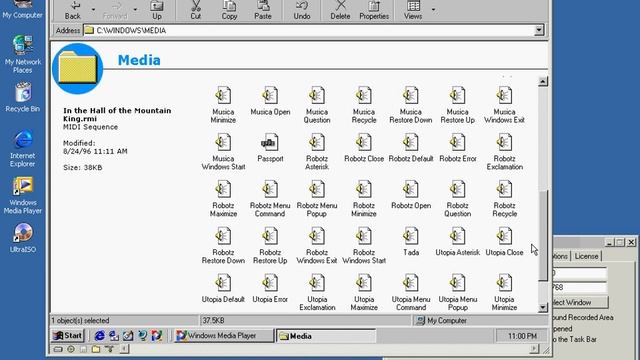640x360 pixels.
Task: Click the taskbar clock showing 11:00 PM
Action: pos(522,336)
